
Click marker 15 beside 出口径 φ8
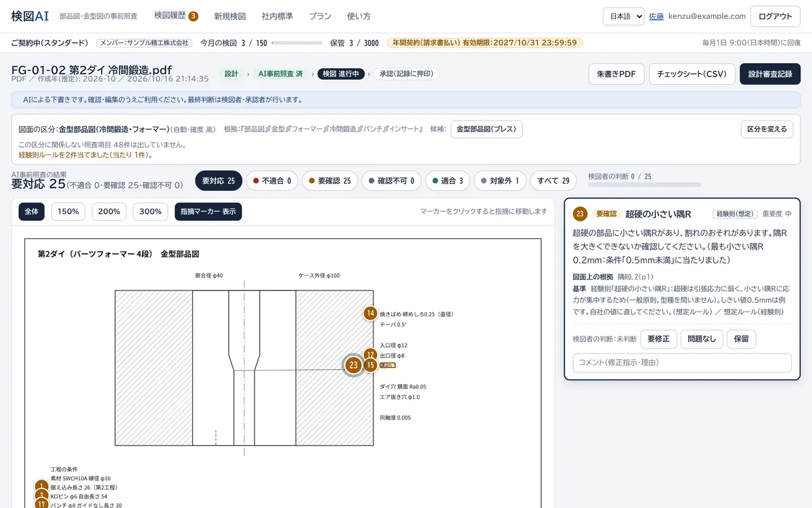pos(370,365)
